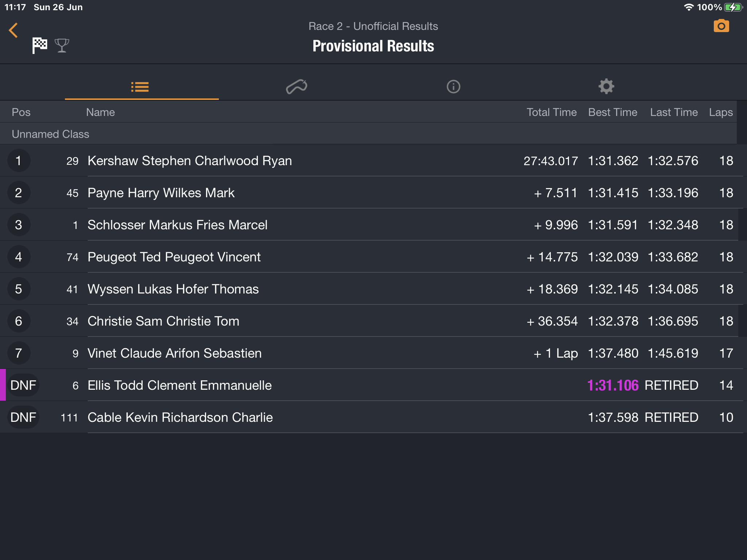Open the settings gear tab

click(606, 87)
